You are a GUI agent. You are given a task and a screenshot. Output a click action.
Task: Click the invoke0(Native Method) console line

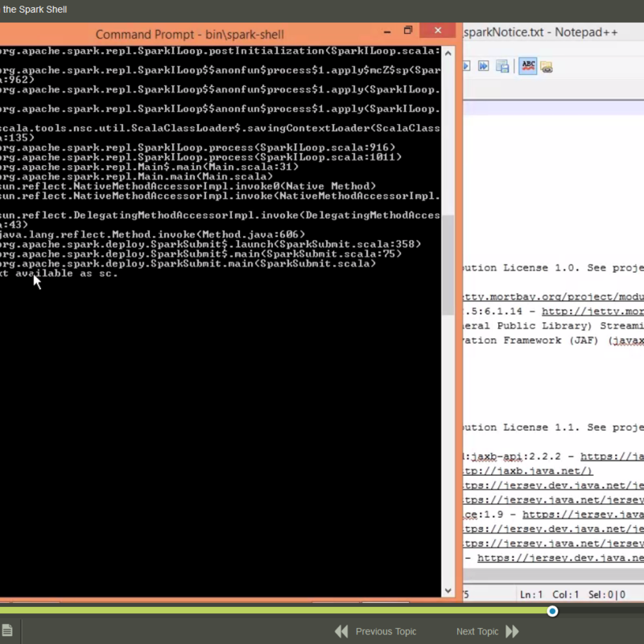[188, 187]
